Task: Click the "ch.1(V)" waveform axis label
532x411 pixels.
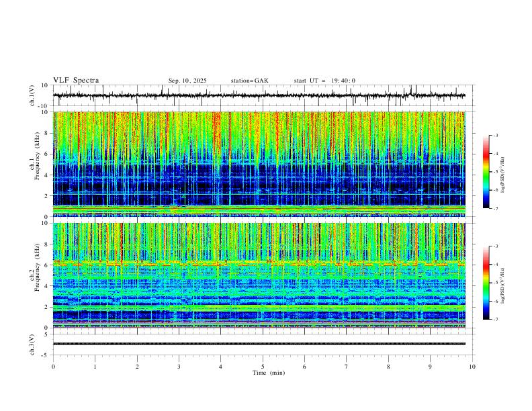Action: pos(32,95)
